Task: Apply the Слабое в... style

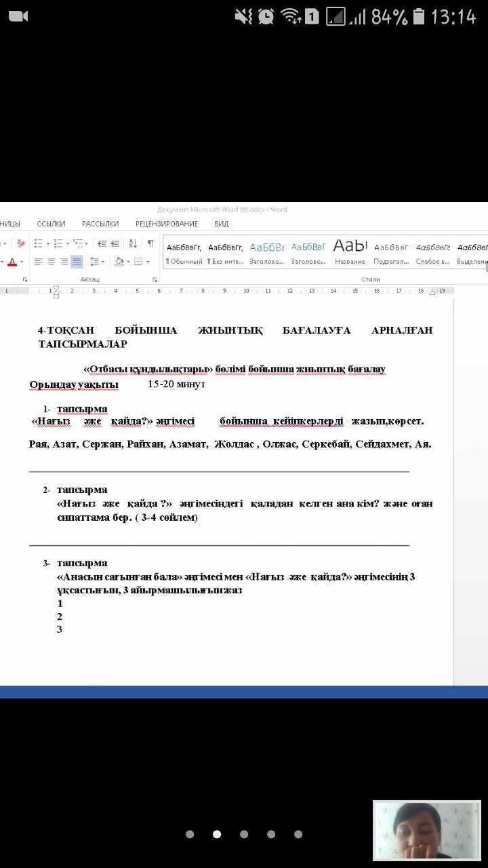Action: tap(433, 253)
